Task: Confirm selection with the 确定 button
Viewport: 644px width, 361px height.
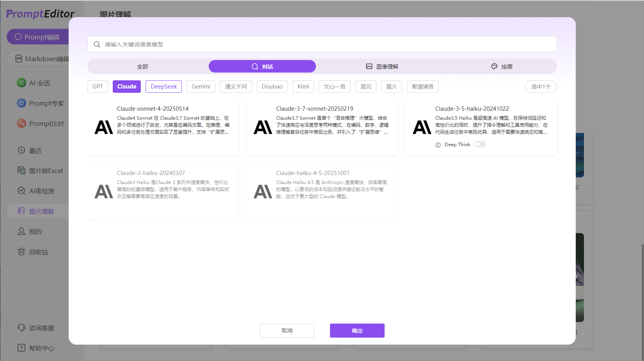Action: pos(357,330)
